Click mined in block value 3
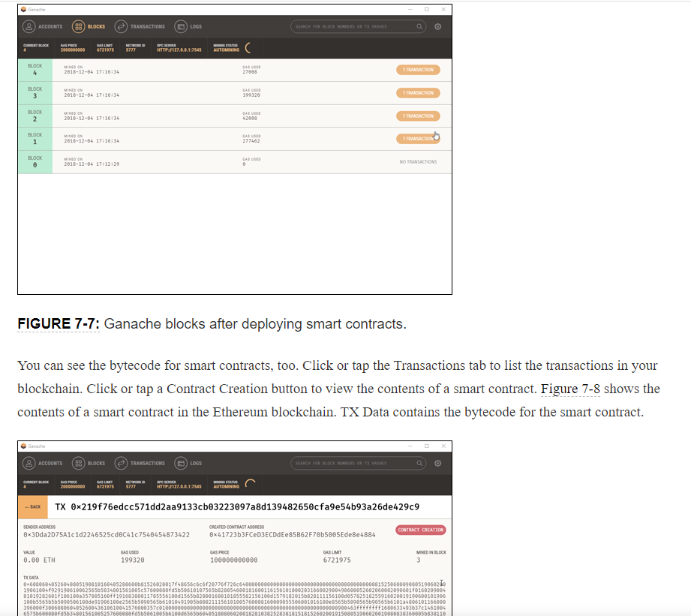The image size is (691, 616). [418, 560]
